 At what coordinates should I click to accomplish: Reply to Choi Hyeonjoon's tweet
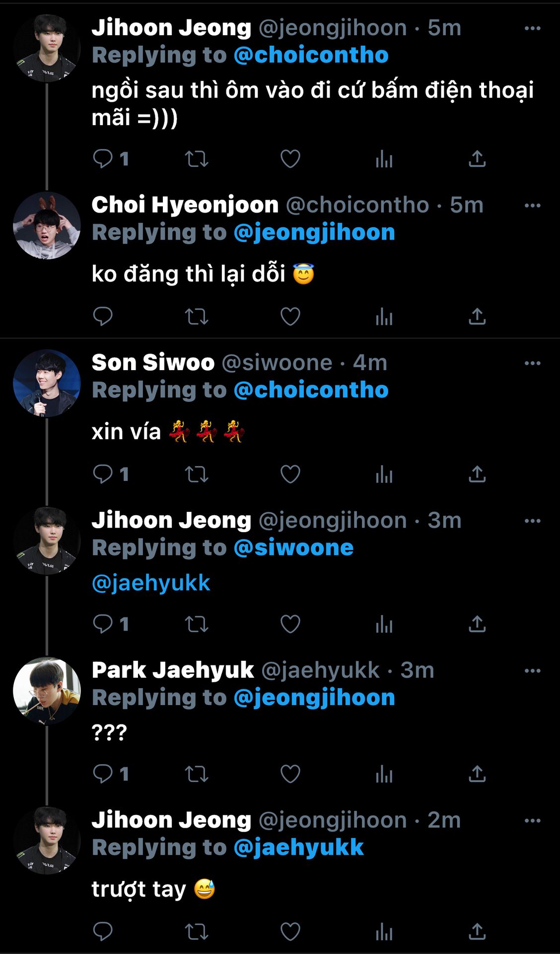103,317
